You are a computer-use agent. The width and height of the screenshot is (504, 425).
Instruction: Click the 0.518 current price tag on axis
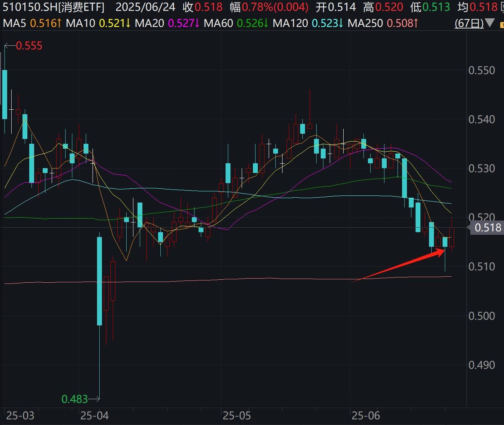(x=488, y=227)
